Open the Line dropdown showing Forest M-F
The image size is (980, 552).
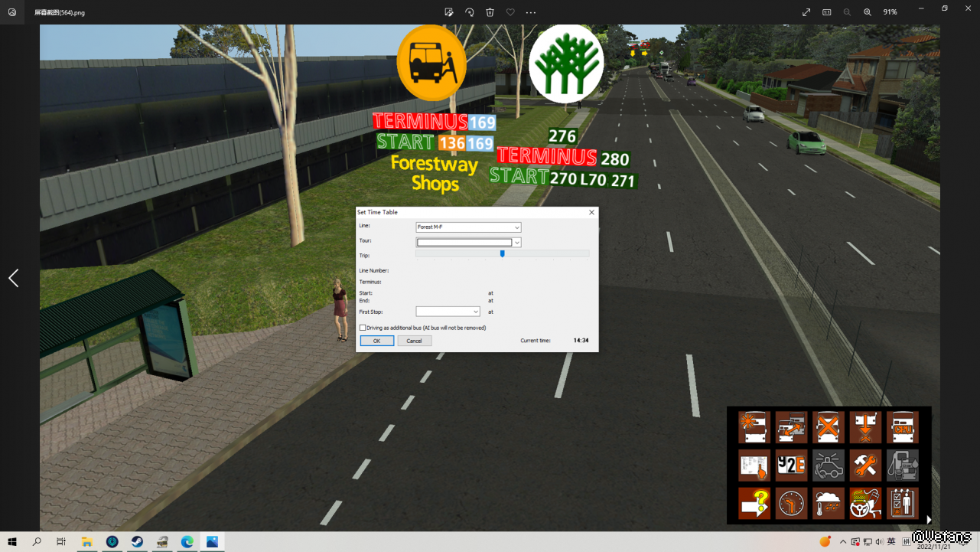(468, 227)
